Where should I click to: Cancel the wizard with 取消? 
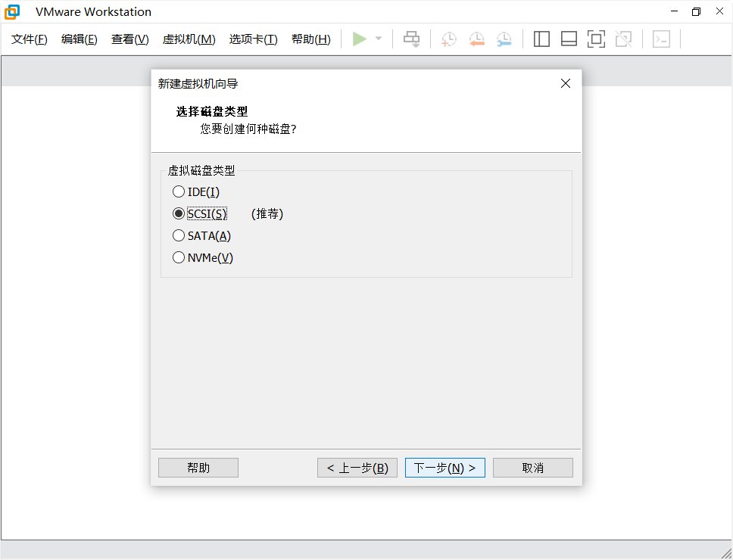(533, 468)
